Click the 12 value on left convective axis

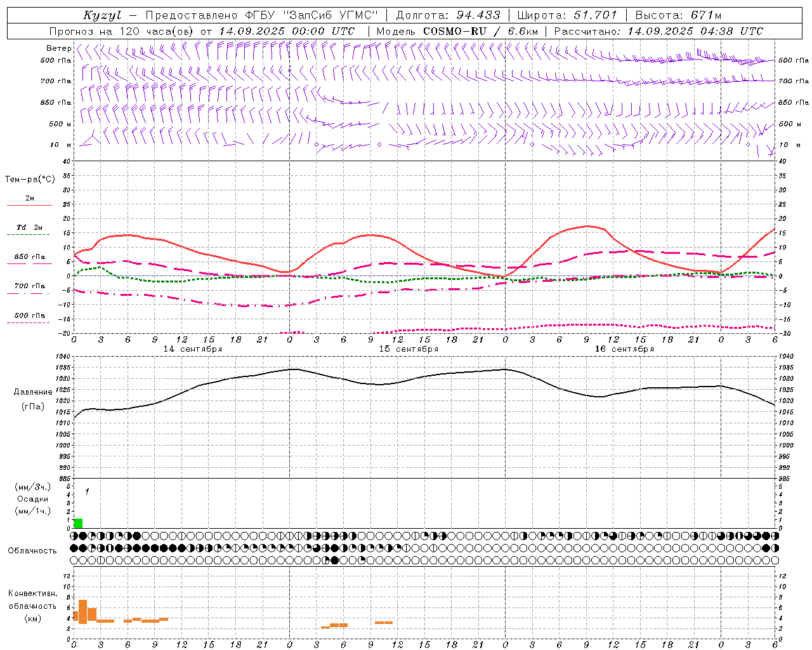click(x=66, y=576)
